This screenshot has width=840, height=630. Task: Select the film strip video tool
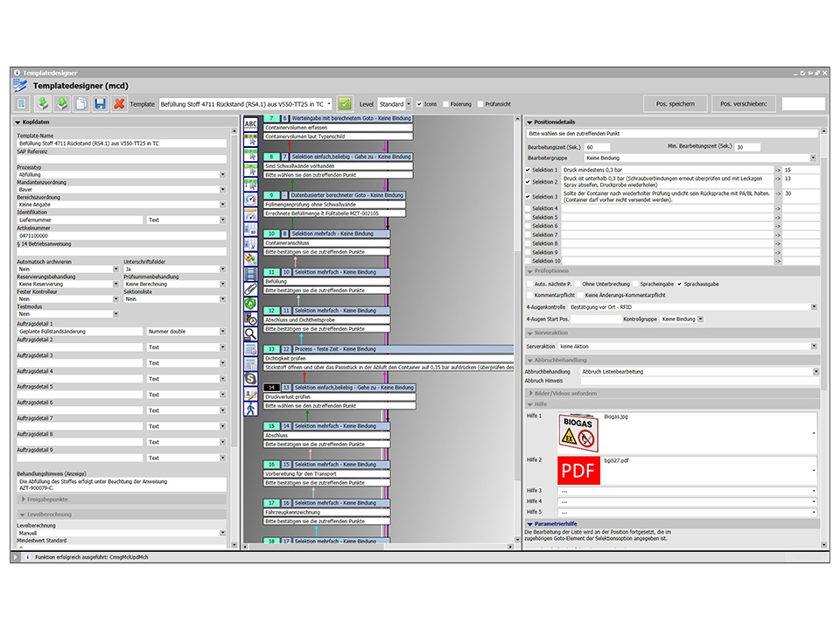(x=250, y=274)
